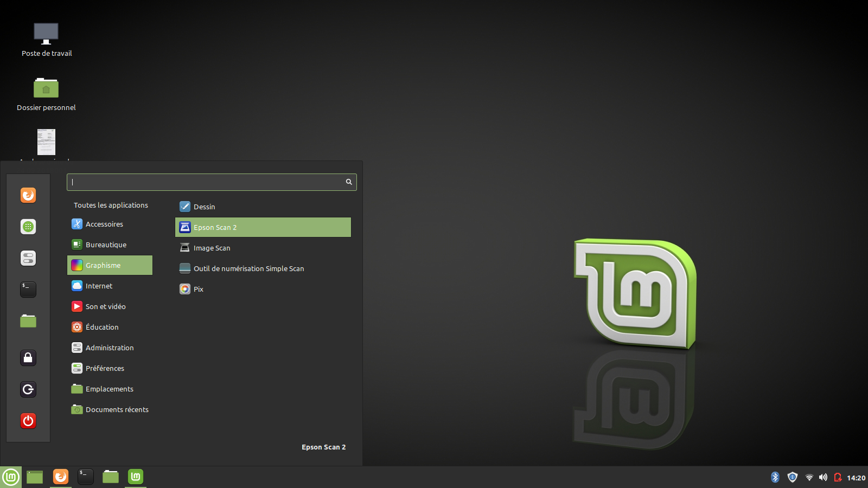Screen dimensions: 868x488
Task: Open Update Manager shield tray icon
Action: click(793, 477)
